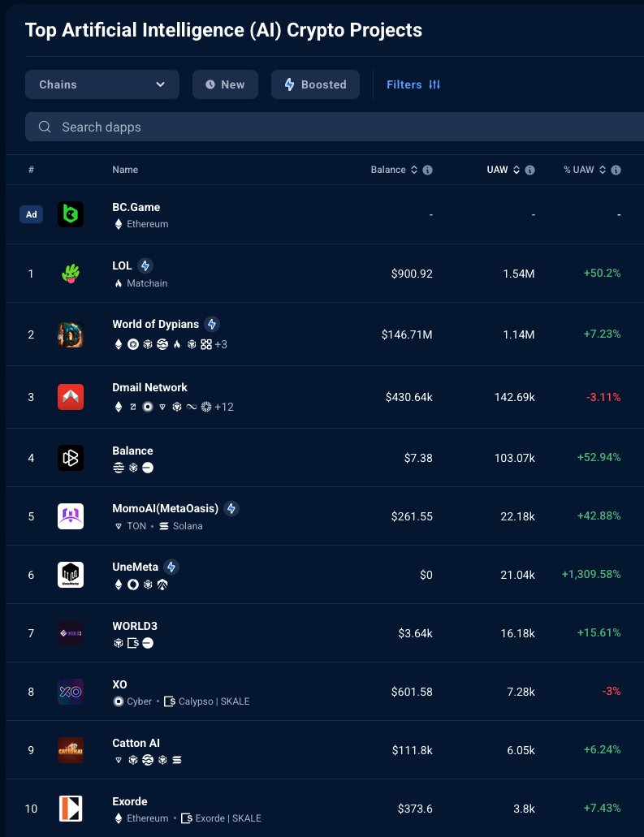Open the BC.Game dapp name
The image size is (644, 837).
(x=136, y=207)
